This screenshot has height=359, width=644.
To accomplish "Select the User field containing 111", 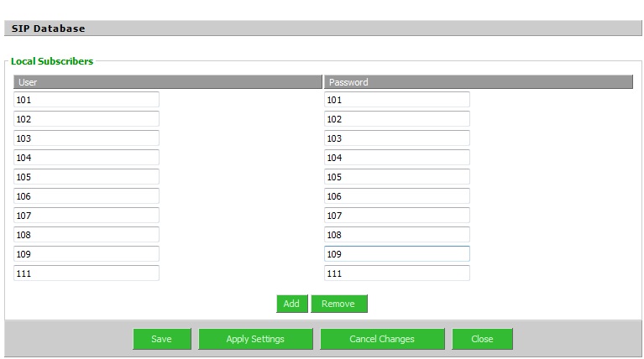I will tap(86, 273).
